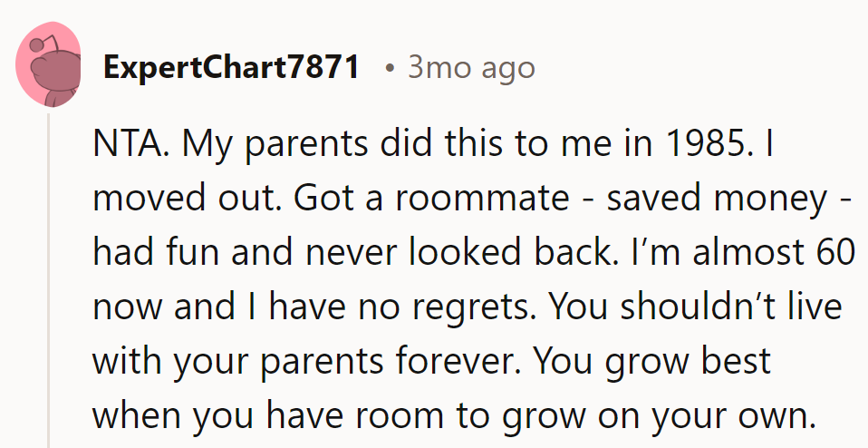Screen dimensions: 868x448
Task: Open the ExpertChart7871 user profile link
Action: point(231,67)
